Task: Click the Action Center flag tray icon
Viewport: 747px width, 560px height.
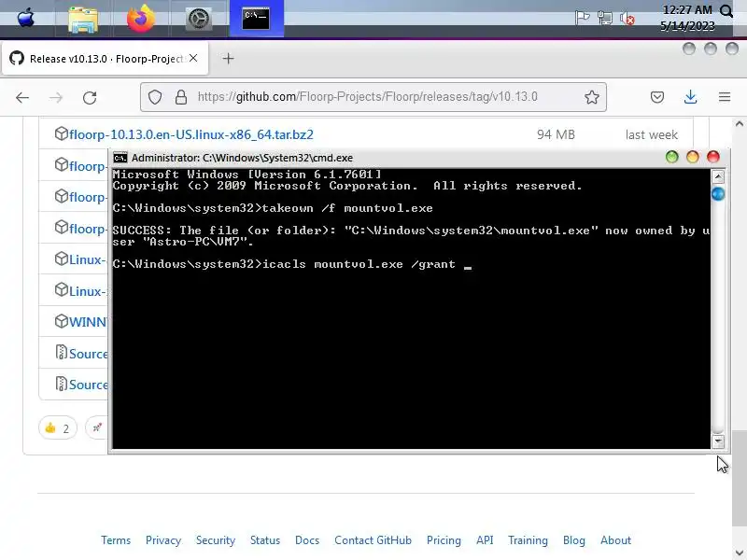Action: (582, 19)
